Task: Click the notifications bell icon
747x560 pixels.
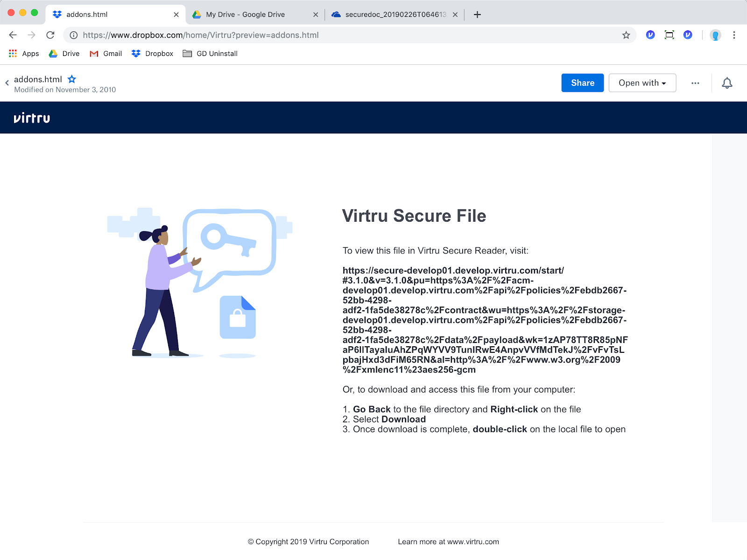Action: point(726,83)
